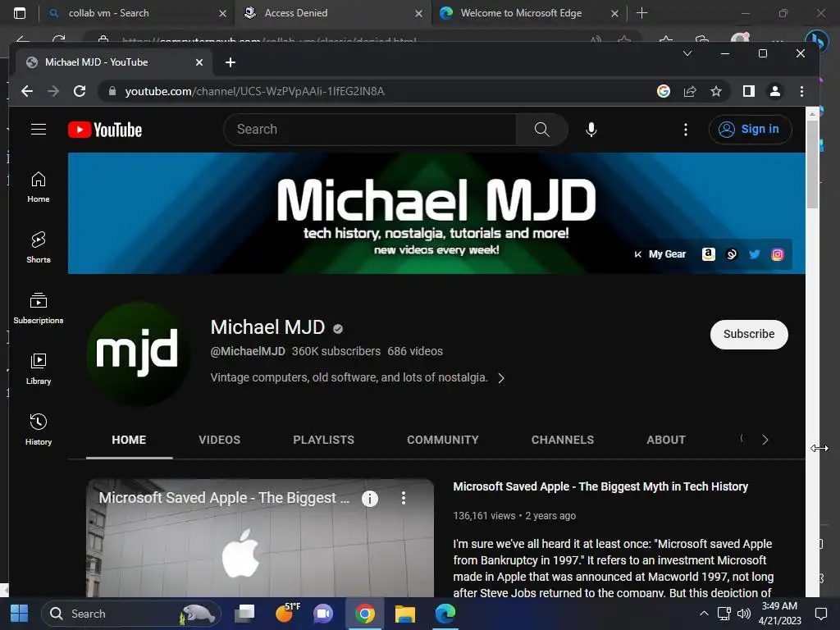Viewport: 840px width, 630px height.
Task: Open Task View on the taskbar
Action: (x=244, y=614)
